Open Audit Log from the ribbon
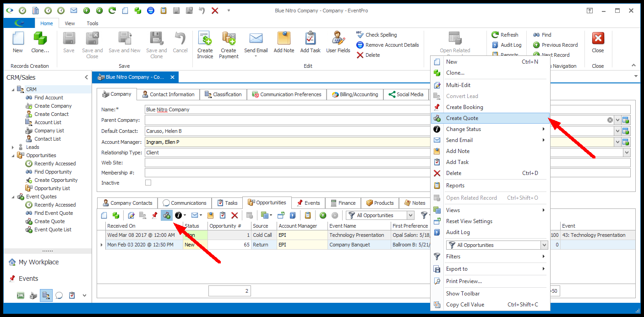This screenshot has width=644, height=317. pyautogui.click(x=507, y=45)
